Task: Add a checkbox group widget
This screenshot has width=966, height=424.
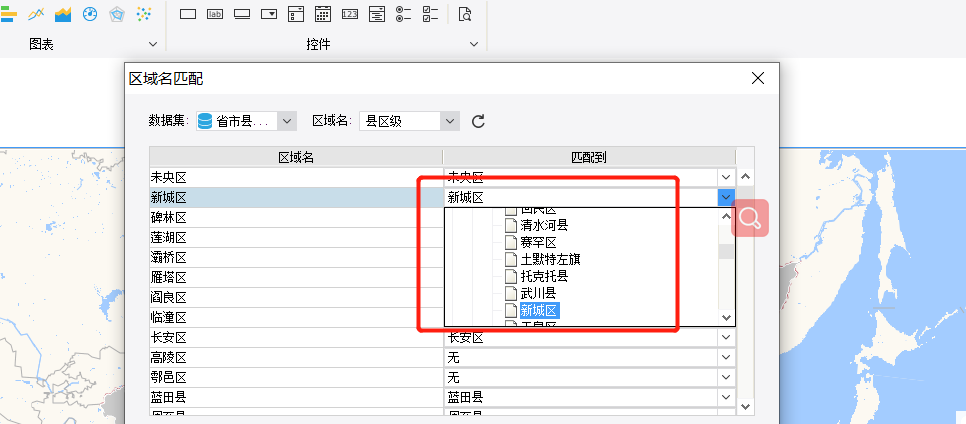Action: click(431, 14)
